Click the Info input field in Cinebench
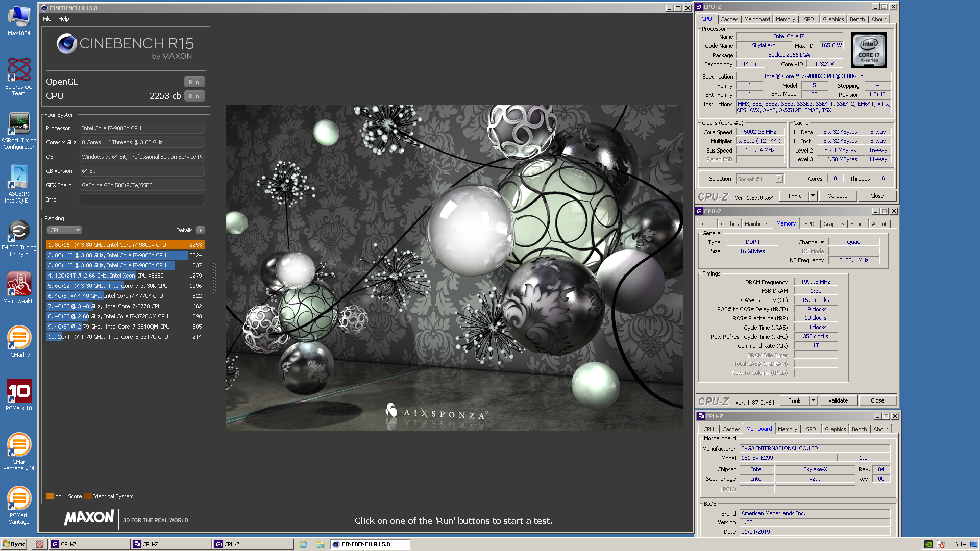980x551 pixels. point(142,199)
